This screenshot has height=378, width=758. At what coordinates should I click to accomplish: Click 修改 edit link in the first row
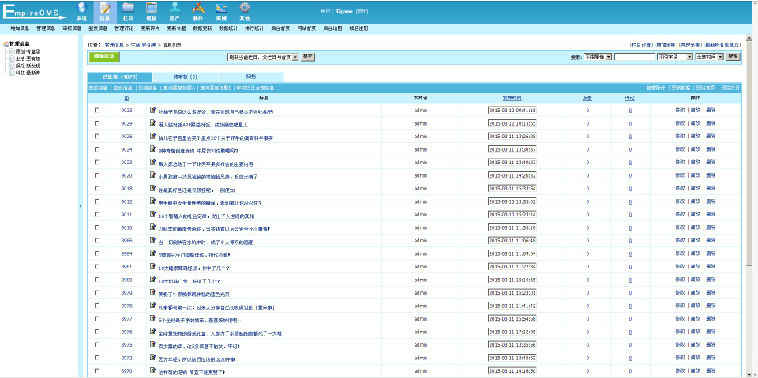pyautogui.click(x=680, y=110)
